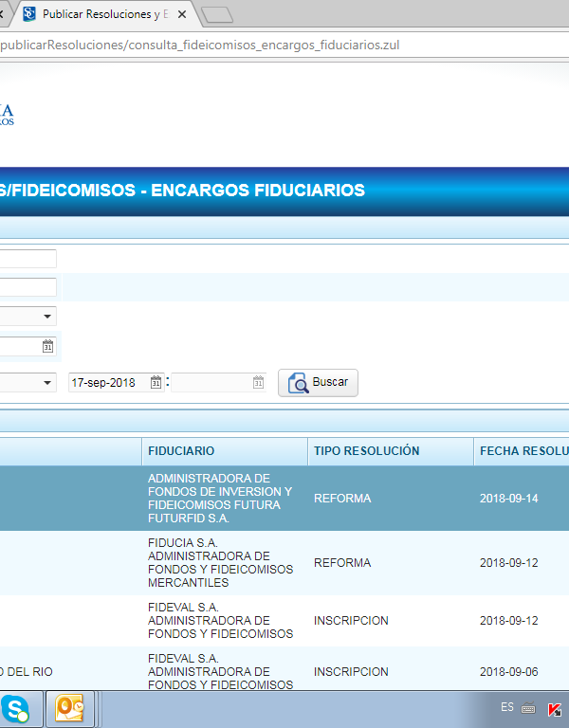Switch to the Publicar Resoluciones tab

(x=104, y=14)
